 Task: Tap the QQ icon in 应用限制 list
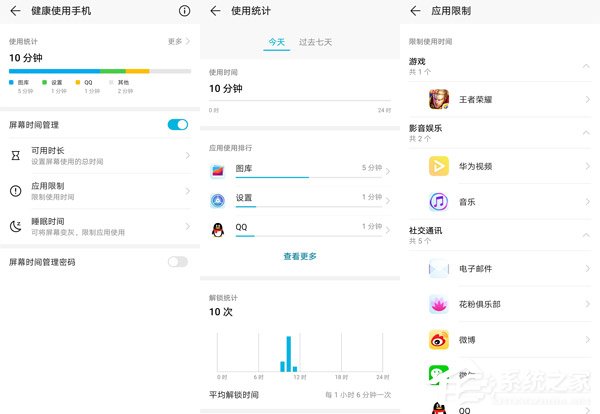point(439,408)
